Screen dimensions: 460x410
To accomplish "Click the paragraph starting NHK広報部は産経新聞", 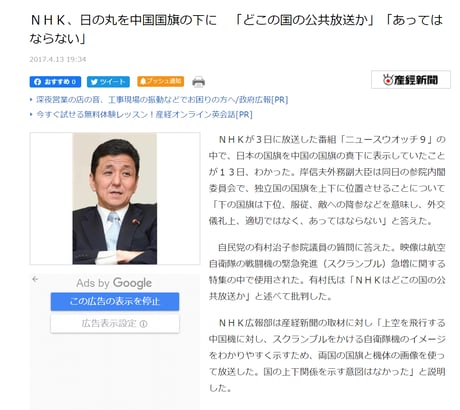I will click(327, 355).
